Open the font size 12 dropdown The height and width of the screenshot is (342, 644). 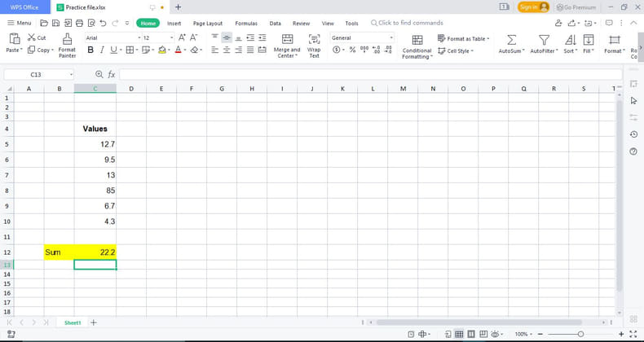pyautogui.click(x=172, y=37)
